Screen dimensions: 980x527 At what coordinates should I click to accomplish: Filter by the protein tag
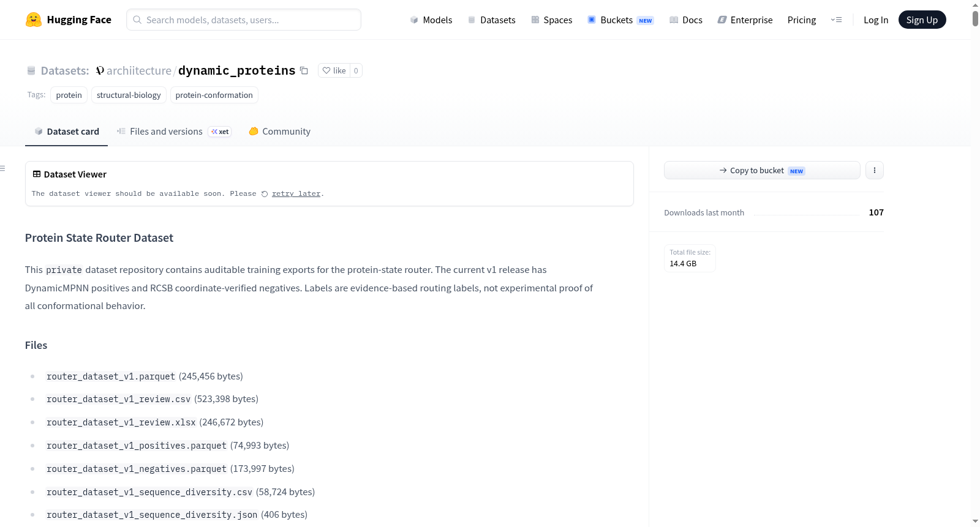[69, 95]
